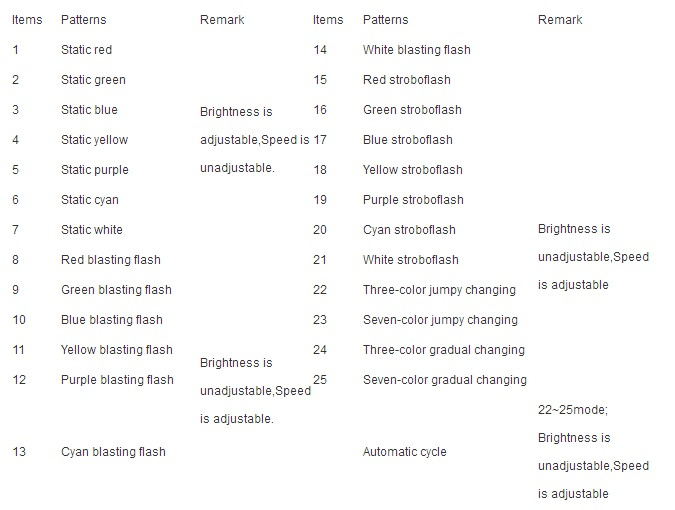Screen dimensions: 675x510
Task: Click 'Purple blasting flash' entry
Action: [x=117, y=380]
